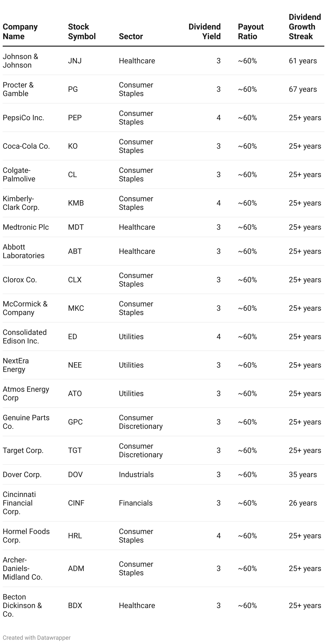Click the 35 years growth streak cell
Viewport: 327px width, 644px height.
pyautogui.click(x=303, y=474)
